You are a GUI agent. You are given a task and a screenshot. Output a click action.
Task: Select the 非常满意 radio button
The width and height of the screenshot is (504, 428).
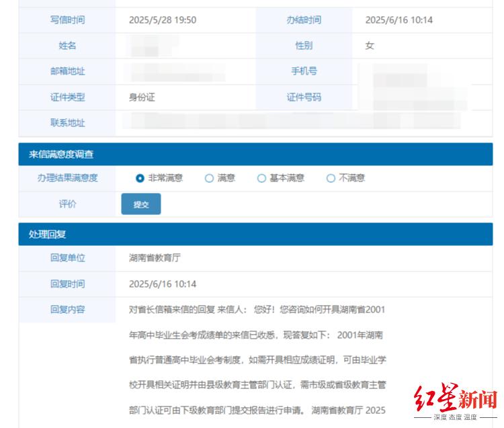(140, 178)
